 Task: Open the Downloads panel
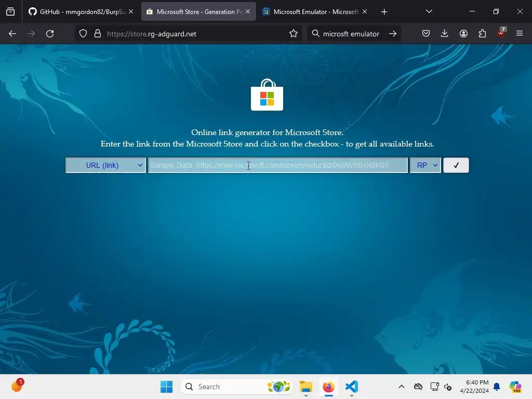pyautogui.click(x=445, y=34)
